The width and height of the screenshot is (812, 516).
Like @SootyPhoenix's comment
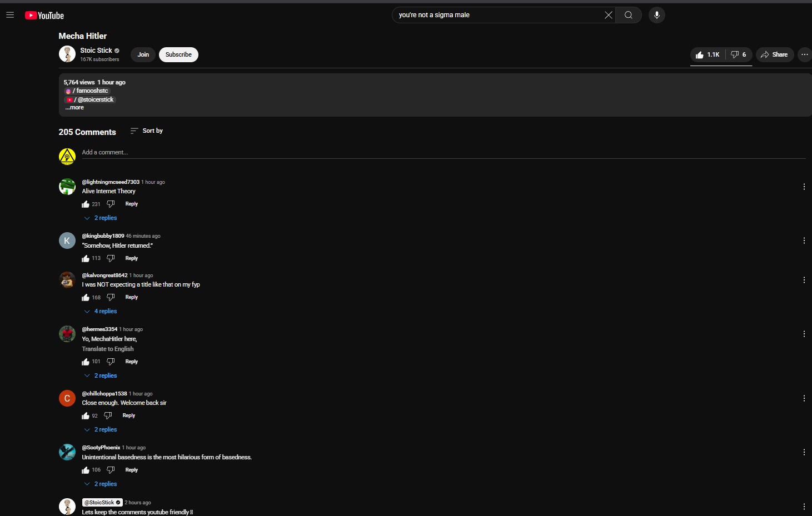pyautogui.click(x=86, y=470)
